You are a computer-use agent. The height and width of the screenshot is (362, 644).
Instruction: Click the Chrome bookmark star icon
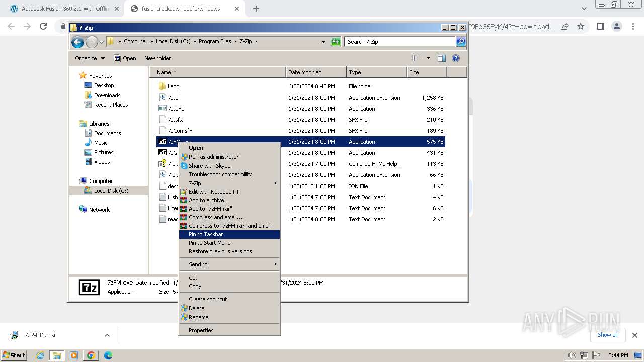(x=581, y=26)
